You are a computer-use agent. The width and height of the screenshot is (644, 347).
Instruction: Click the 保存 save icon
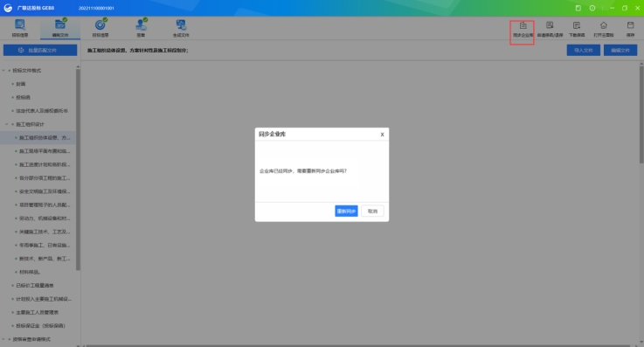coord(630,30)
